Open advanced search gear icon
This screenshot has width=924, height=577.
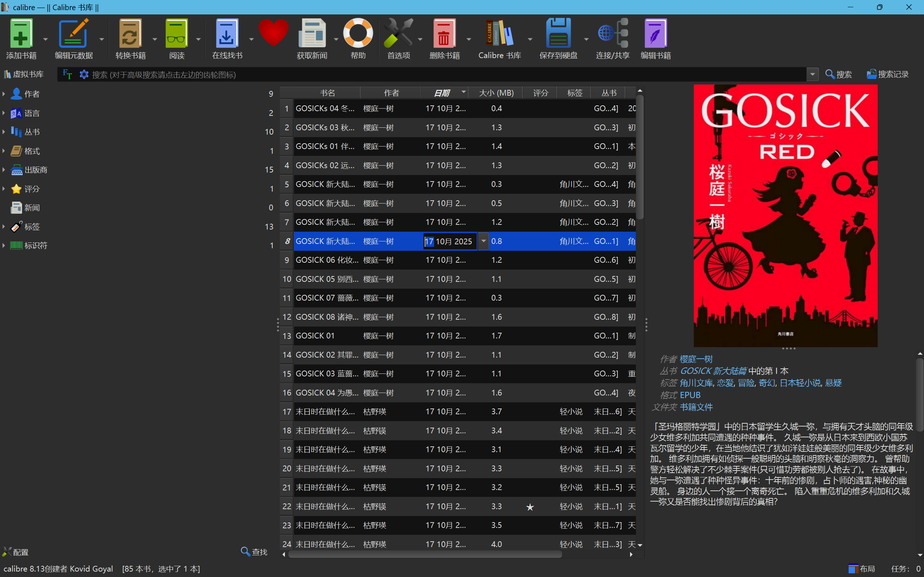84,74
